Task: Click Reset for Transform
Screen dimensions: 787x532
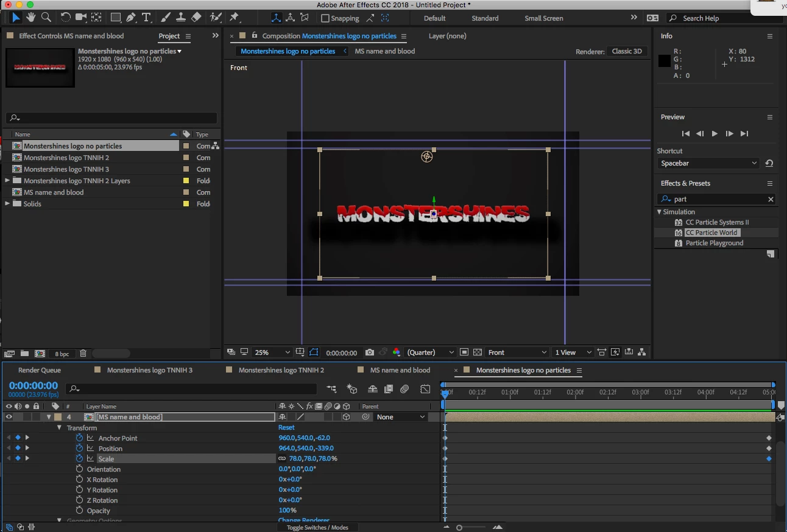Action: (286, 428)
